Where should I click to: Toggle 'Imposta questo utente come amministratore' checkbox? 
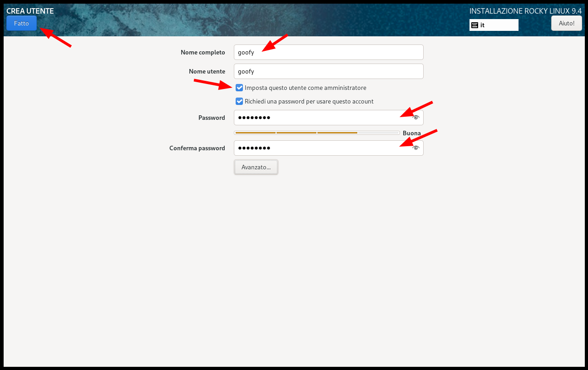pyautogui.click(x=239, y=88)
